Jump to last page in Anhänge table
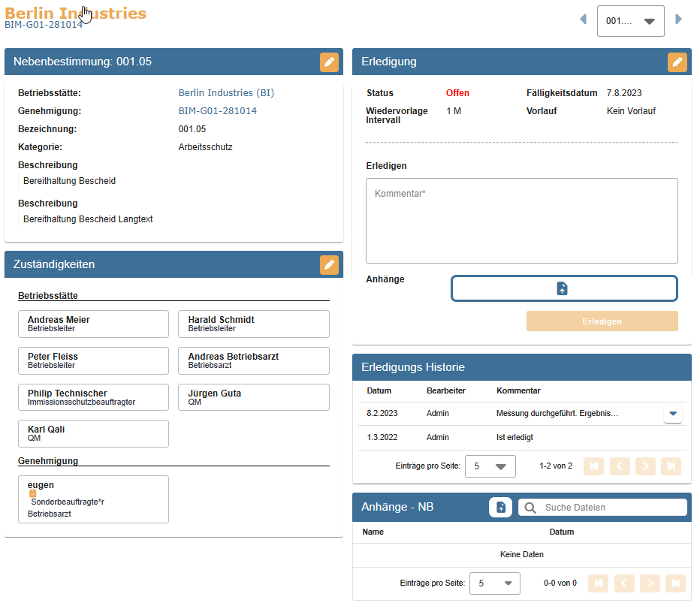Screen dimensions: 700x606 pos(675,583)
